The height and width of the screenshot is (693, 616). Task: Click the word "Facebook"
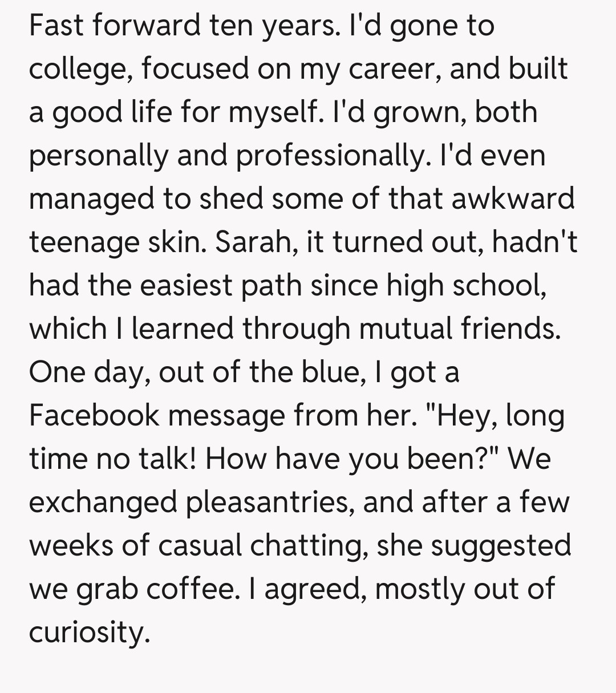tap(94, 416)
